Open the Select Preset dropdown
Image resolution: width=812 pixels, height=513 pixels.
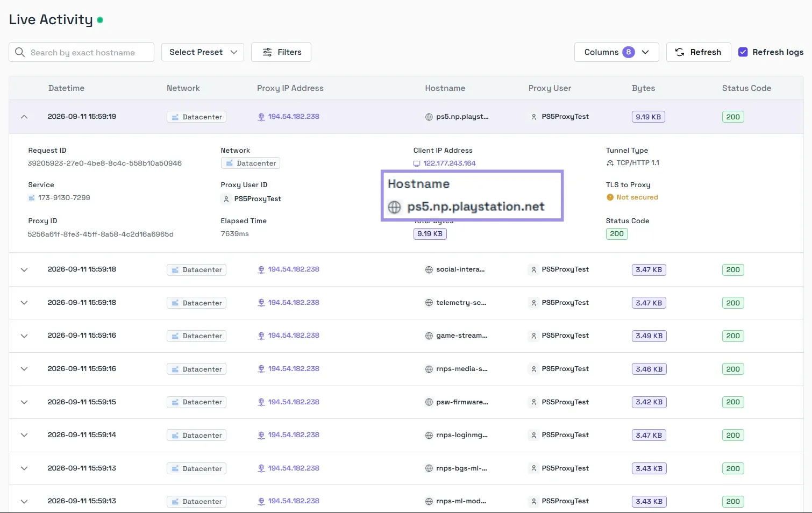203,52
